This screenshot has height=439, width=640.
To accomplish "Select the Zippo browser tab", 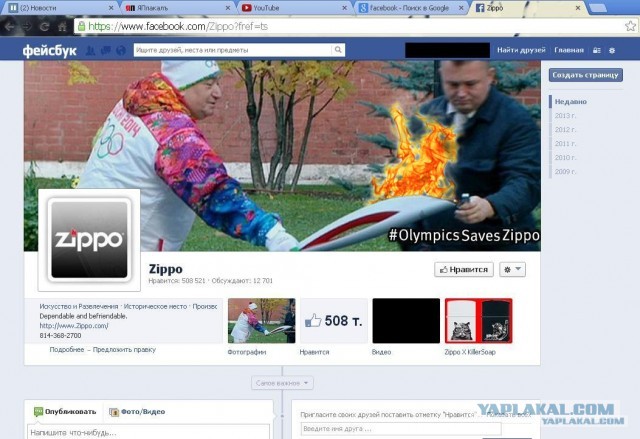I will (527, 8).
